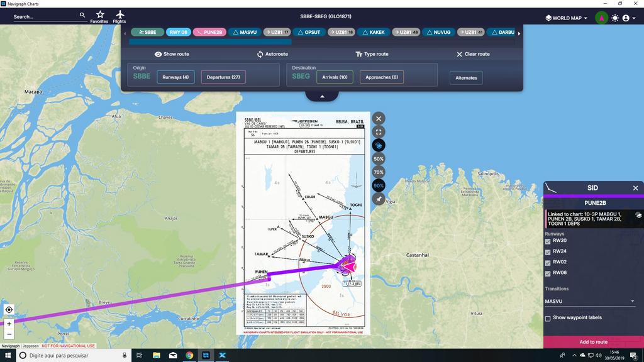Open the user account menu

(x=629, y=18)
